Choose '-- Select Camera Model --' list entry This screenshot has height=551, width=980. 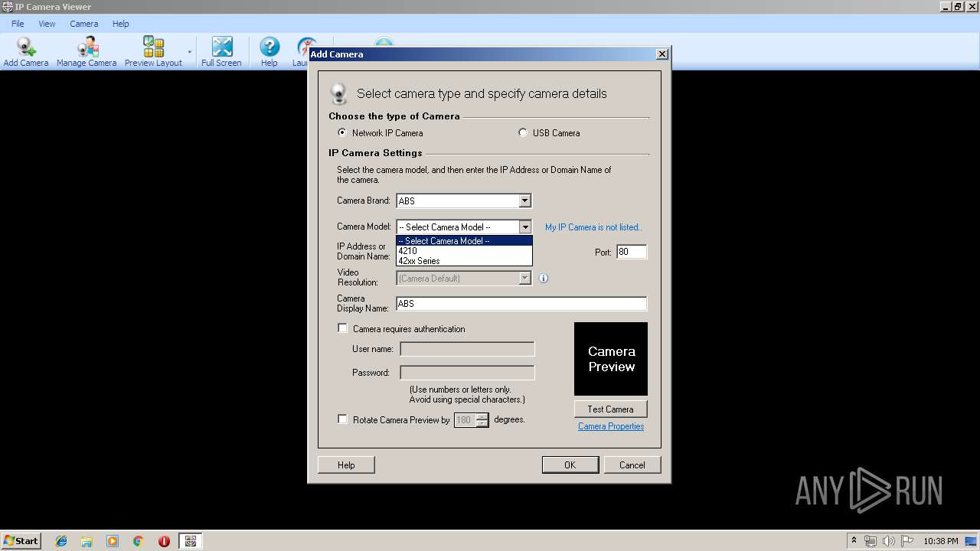point(464,241)
